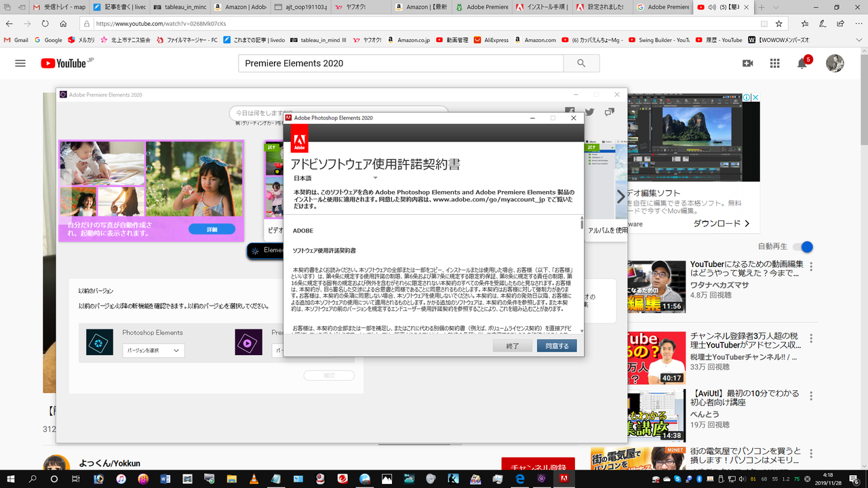
Task: Open the YouTube account avatar menu
Action: 835,63
